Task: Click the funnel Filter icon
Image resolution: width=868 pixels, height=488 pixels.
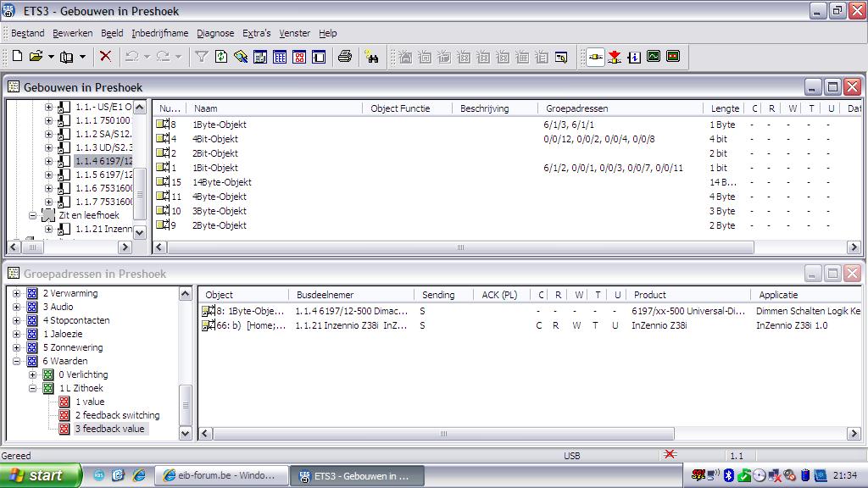Action: (x=201, y=57)
